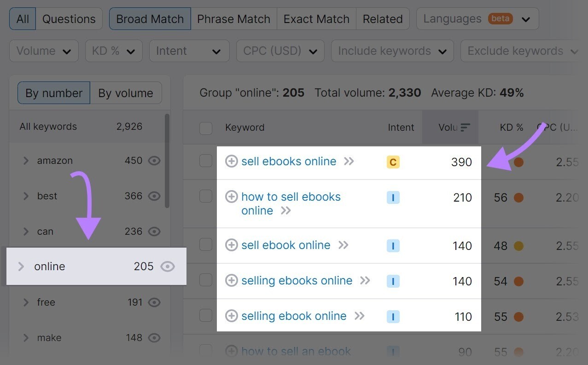Click the Volume column sort icon
The image size is (588, 365).
pos(465,127)
